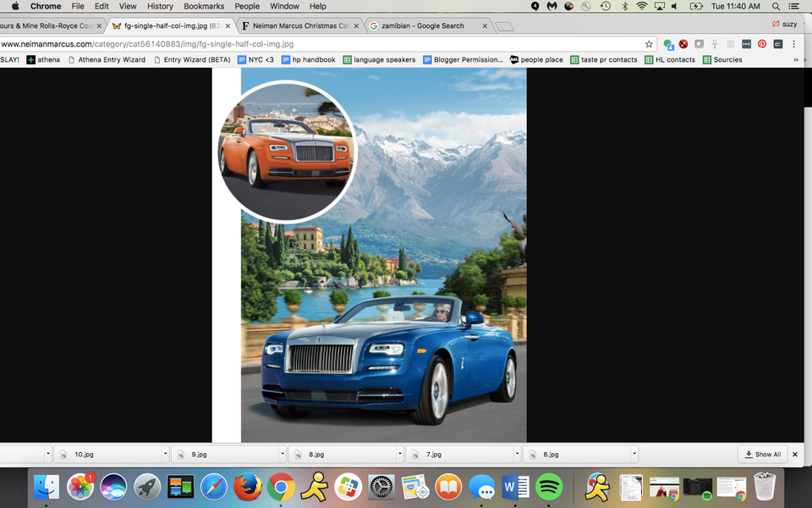
Task: Open the Malwarebytes menu bar icon
Action: [x=552, y=6]
